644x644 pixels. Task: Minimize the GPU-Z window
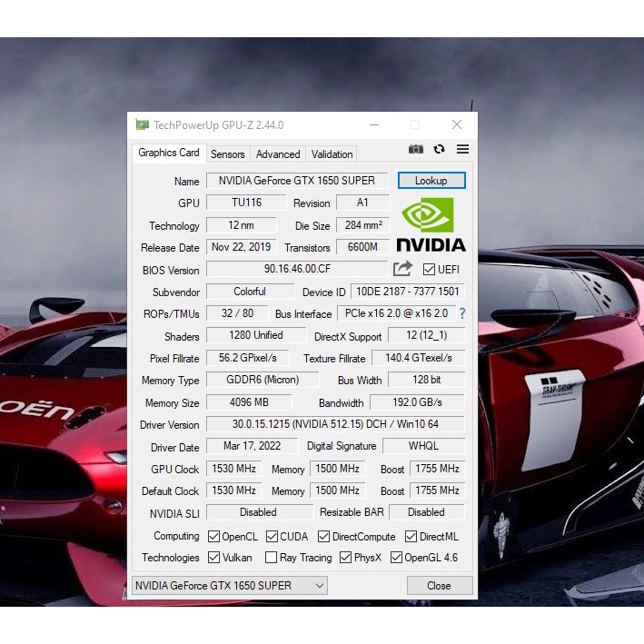374,124
